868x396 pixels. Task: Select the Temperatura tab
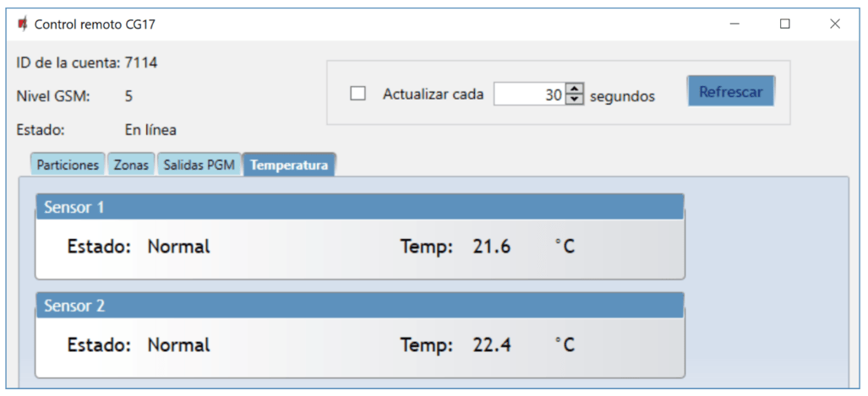289,165
